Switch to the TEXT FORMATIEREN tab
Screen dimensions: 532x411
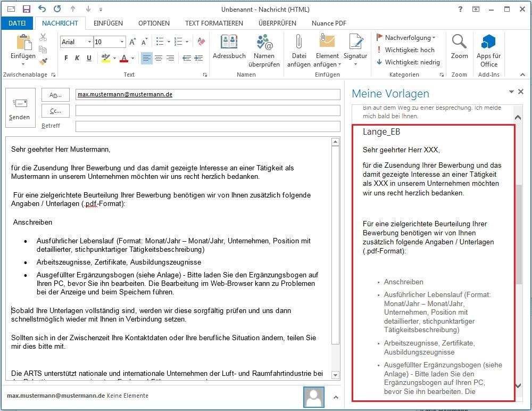214,23
